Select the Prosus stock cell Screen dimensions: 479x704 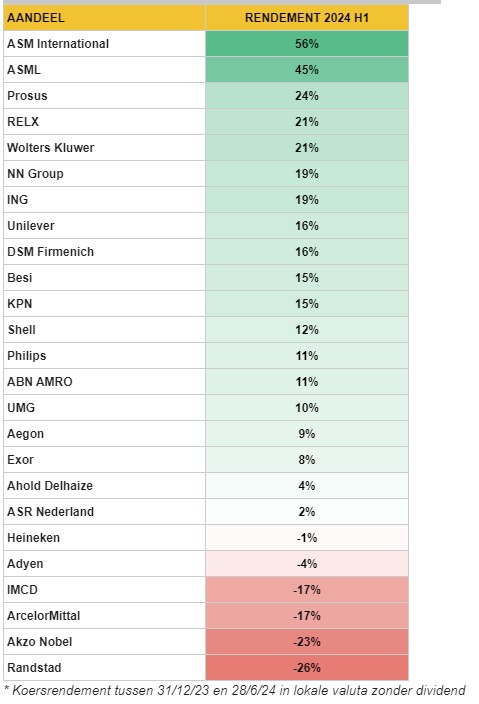pos(104,96)
